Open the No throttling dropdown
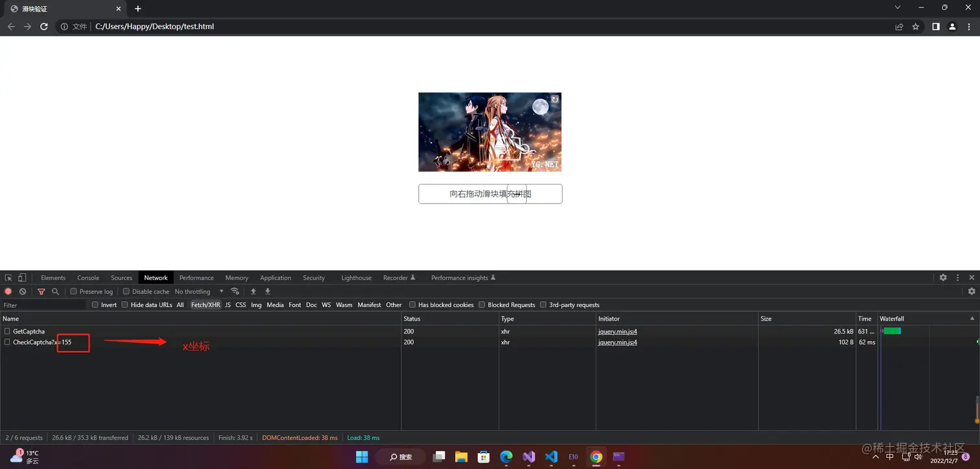Viewport: 980px width, 469px height. [x=199, y=292]
